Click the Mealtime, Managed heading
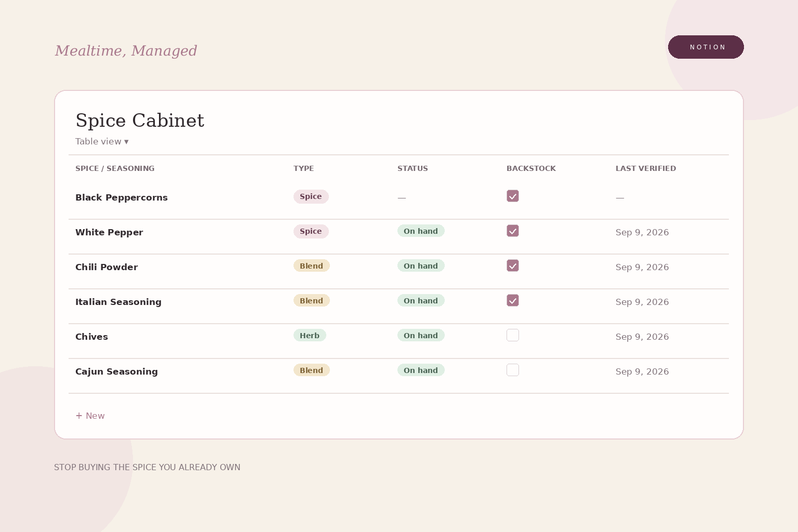This screenshot has width=798, height=532. coord(126,50)
